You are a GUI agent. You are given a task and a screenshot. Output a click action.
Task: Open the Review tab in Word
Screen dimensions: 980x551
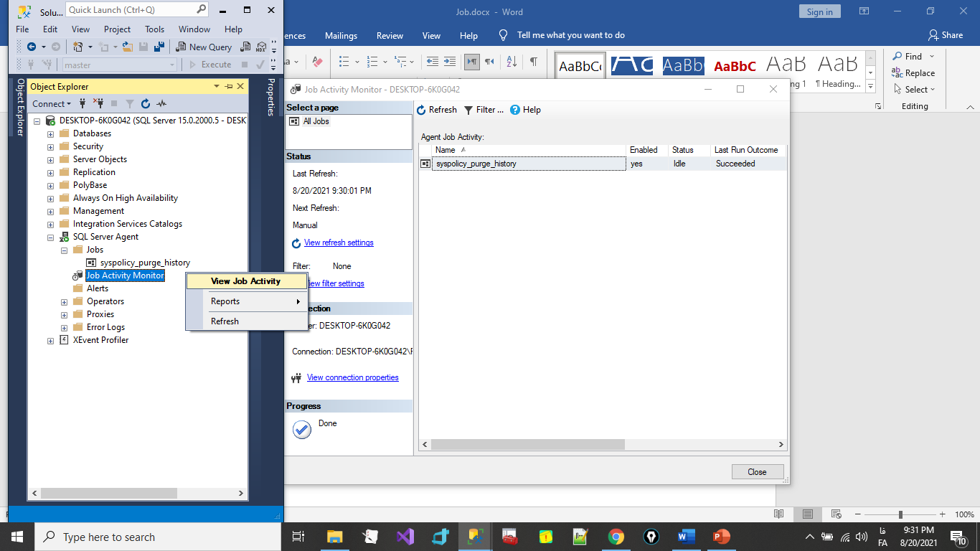390,35
